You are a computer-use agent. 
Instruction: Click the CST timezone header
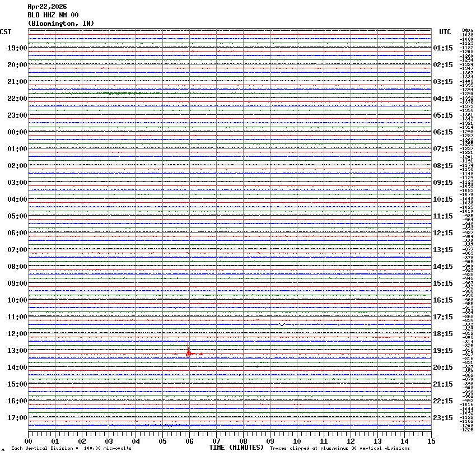point(6,32)
